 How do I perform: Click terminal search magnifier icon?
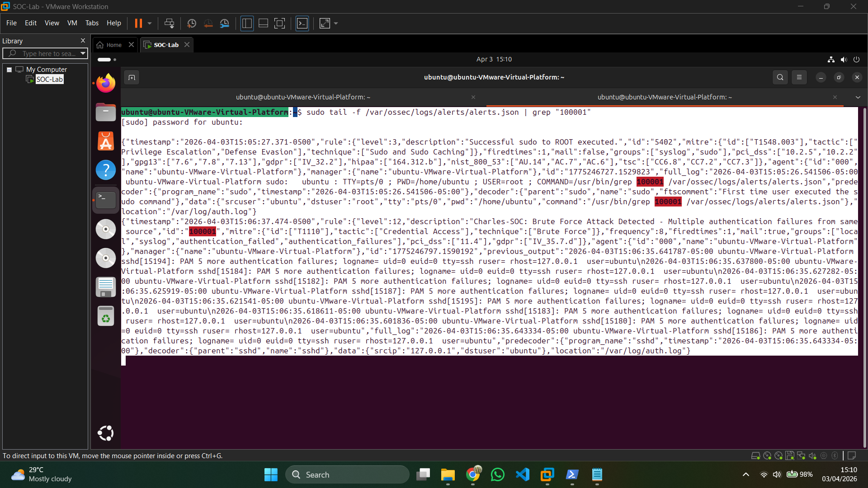point(780,77)
